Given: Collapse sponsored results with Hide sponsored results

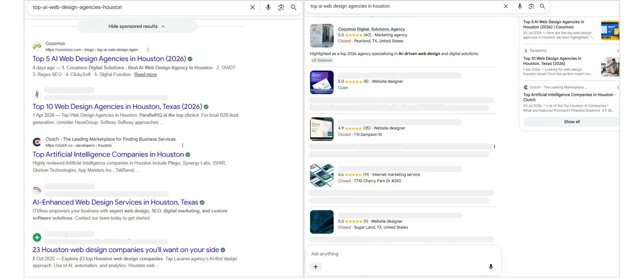Looking at the screenshot, I should coord(137,26).
